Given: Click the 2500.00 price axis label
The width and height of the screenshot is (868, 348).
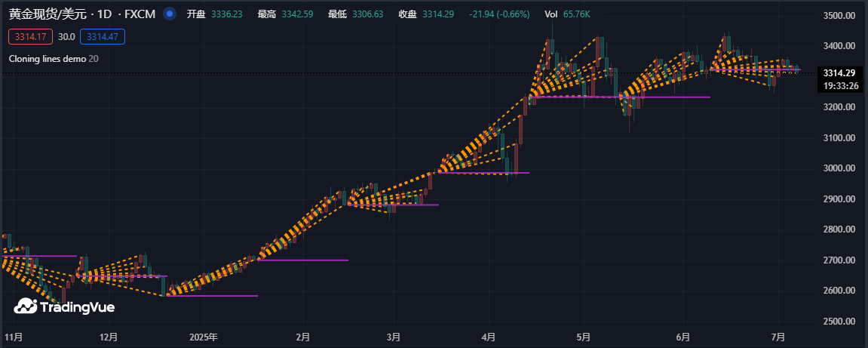Looking at the screenshot, I should pyautogui.click(x=839, y=322).
